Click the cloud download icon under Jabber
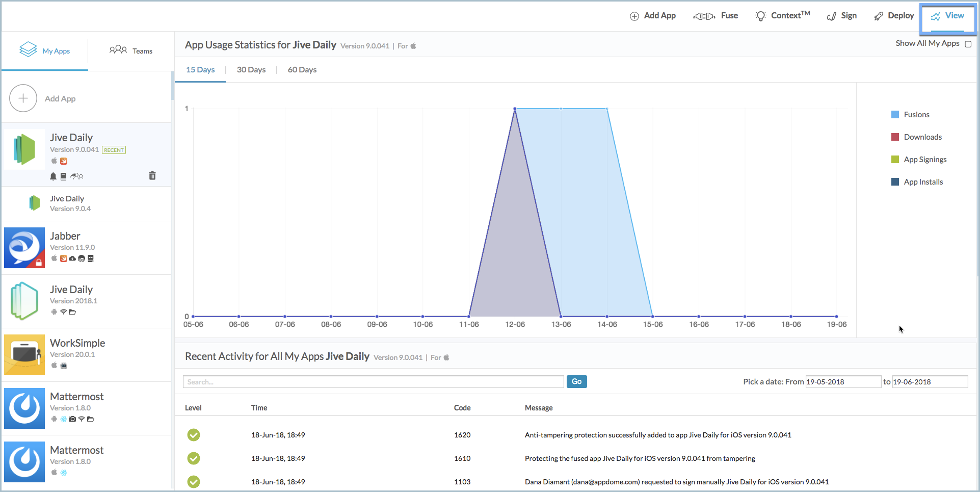980x492 pixels. click(x=72, y=258)
